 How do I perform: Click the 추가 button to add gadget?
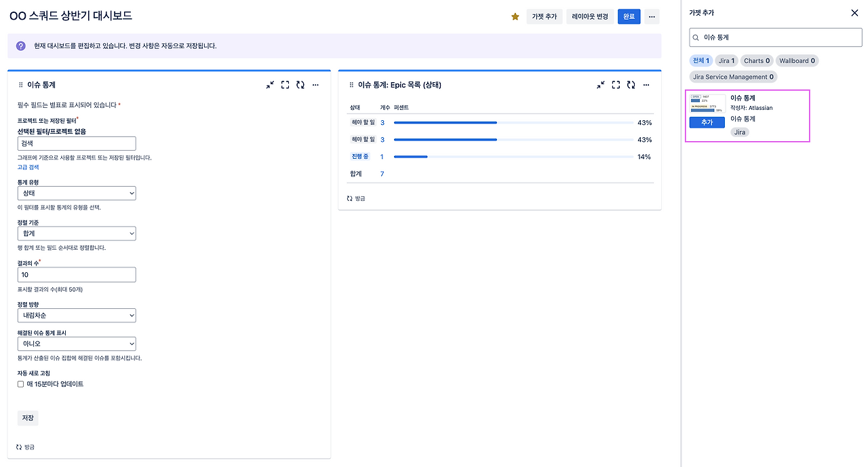point(707,122)
